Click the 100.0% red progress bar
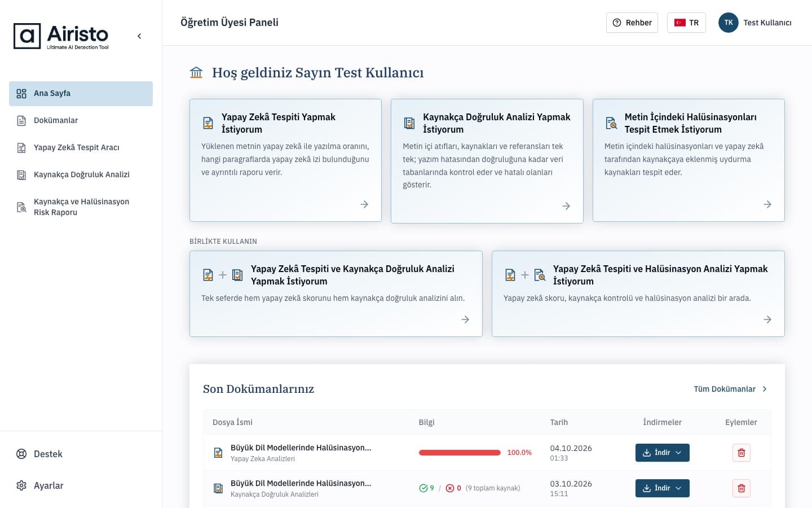 (460, 453)
